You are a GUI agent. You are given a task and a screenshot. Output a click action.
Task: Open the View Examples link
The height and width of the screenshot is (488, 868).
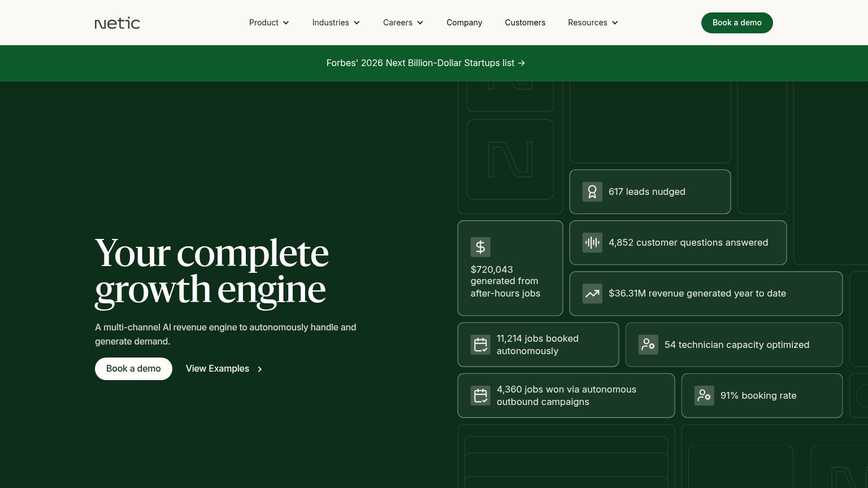(x=224, y=369)
